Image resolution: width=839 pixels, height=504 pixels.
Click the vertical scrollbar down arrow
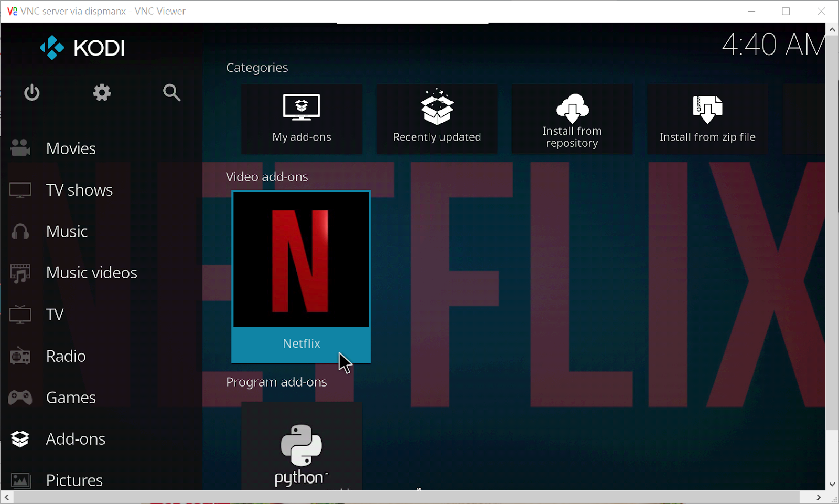pos(833,484)
